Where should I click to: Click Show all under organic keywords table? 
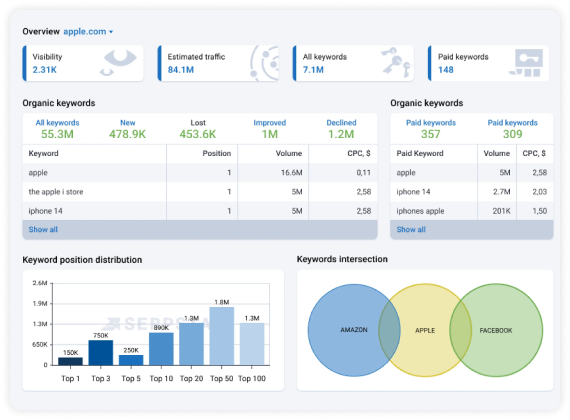[x=43, y=229]
